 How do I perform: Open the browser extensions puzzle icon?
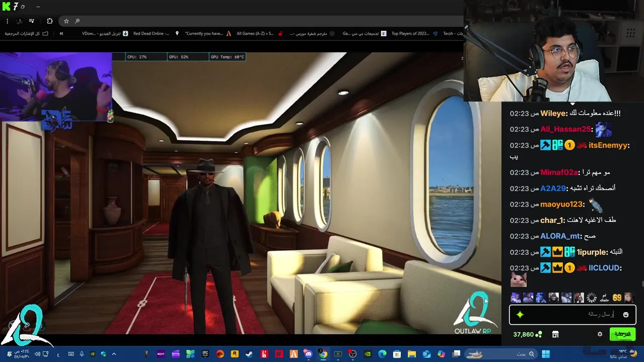click(49, 21)
